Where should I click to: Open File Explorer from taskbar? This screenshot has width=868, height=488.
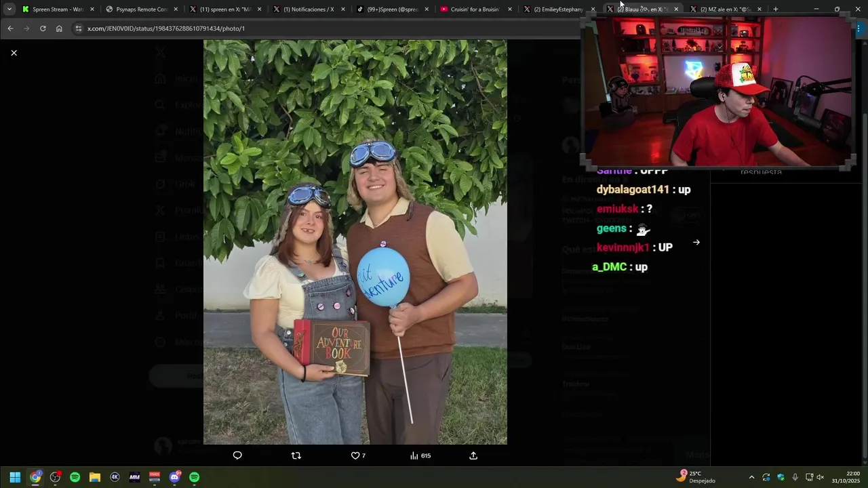coord(95,477)
